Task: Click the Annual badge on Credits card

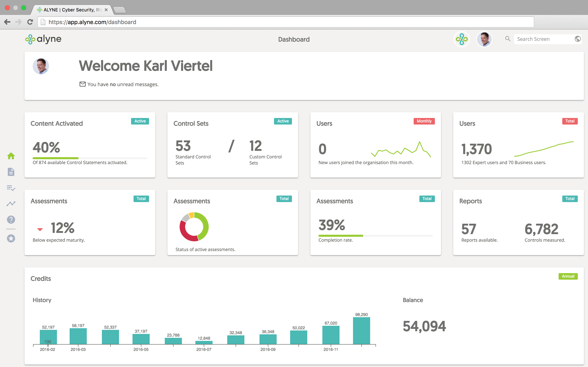Action: (568, 276)
